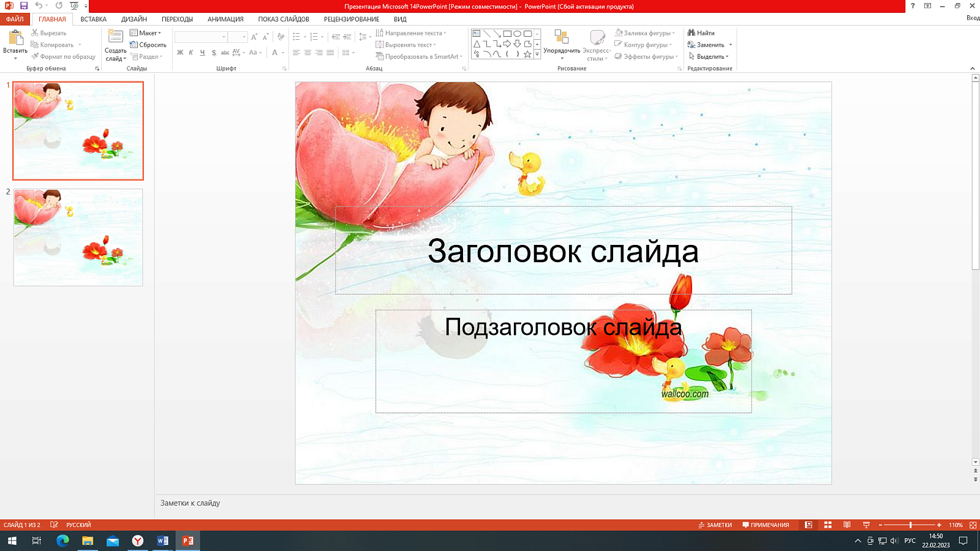
Task: Click the Find (Найти) binoculars icon
Action: 692,33
